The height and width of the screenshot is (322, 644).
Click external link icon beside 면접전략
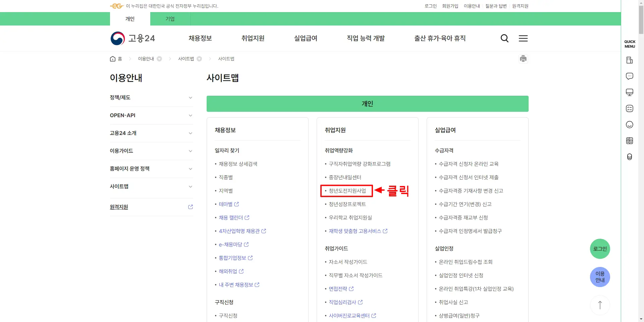(x=351, y=289)
